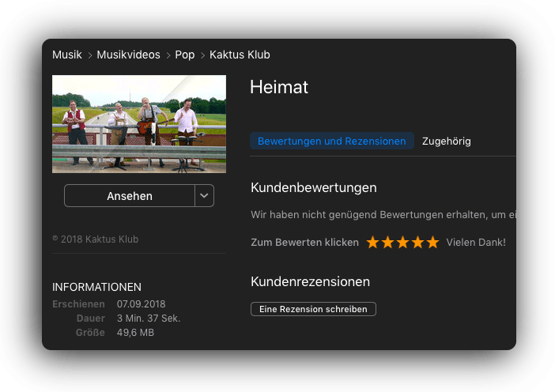Open the Bewertungen und Rezensionen tab

pos(331,141)
